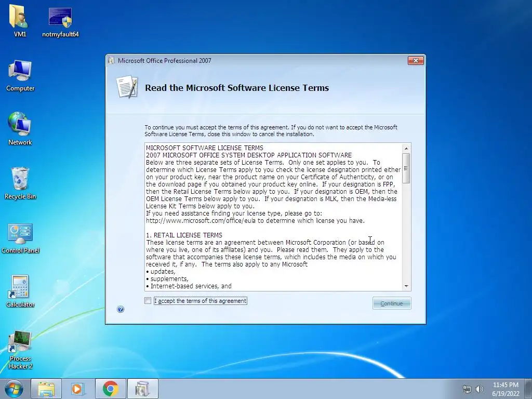Image resolution: width=532 pixels, height=399 pixels.
Task: Click '2007 MICROSOFT OFFICE SYSTEM DESKTOP' line
Action: [x=249, y=155]
